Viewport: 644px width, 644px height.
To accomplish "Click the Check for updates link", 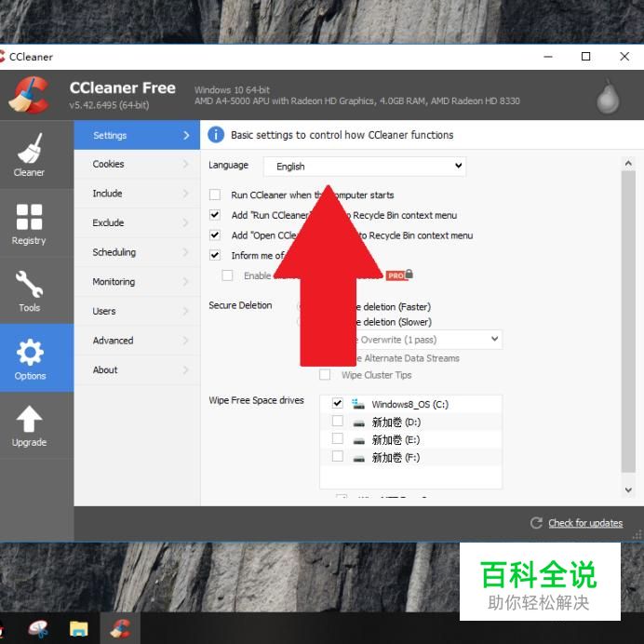I will [585, 523].
